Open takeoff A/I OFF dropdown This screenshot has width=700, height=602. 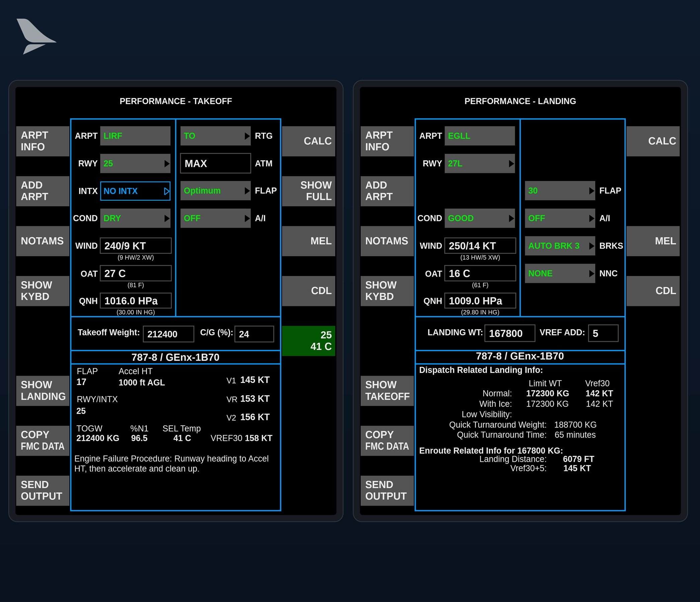point(215,218)
